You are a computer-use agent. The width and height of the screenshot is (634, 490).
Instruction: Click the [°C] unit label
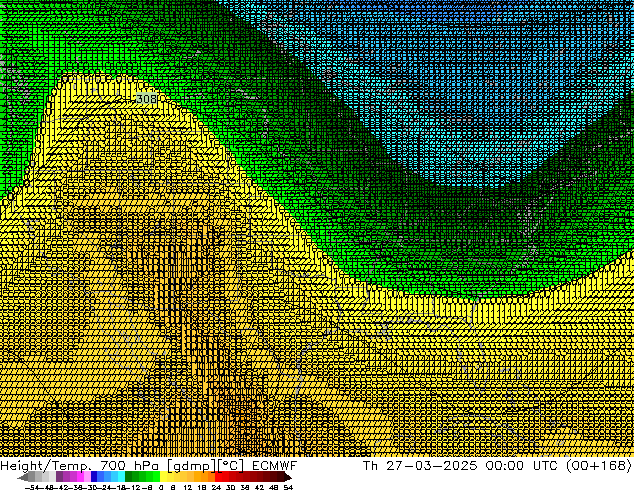pyautogui.click(x=232, y=466)
